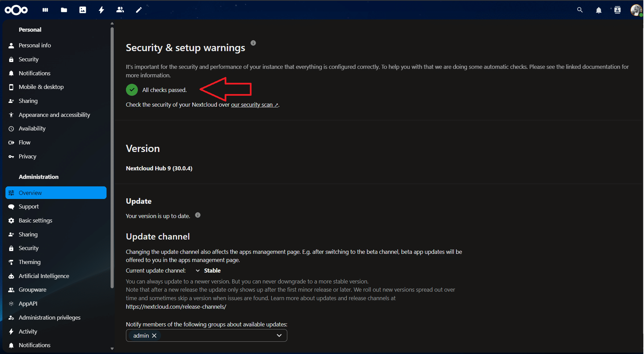Screen dimensions: 644x354
Task: Open the Dashboard app icon
Action: (x=45, y=10)
